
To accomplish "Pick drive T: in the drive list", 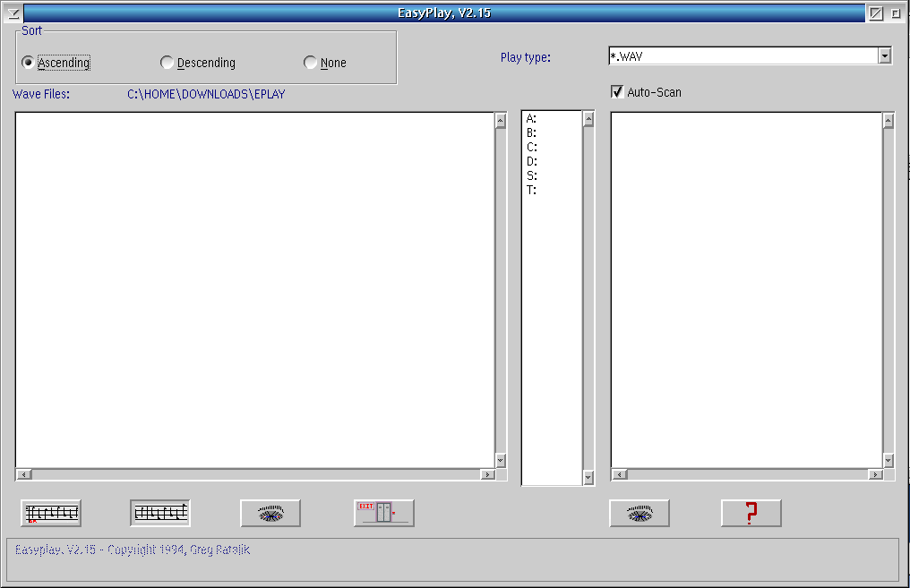I will pyautogui.click(x=532, y=190).
